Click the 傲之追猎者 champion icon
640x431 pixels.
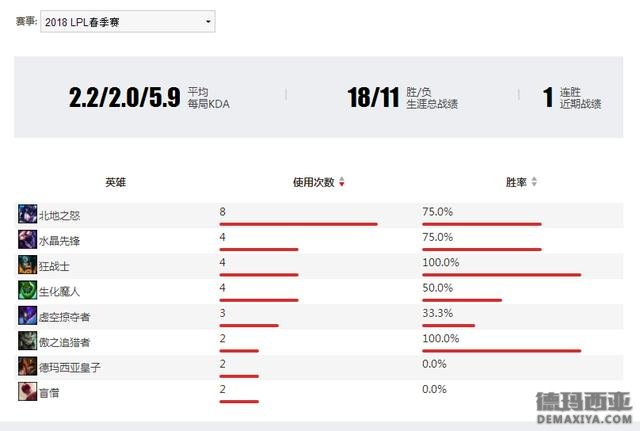pyautogui.click(x=27, y=341)
